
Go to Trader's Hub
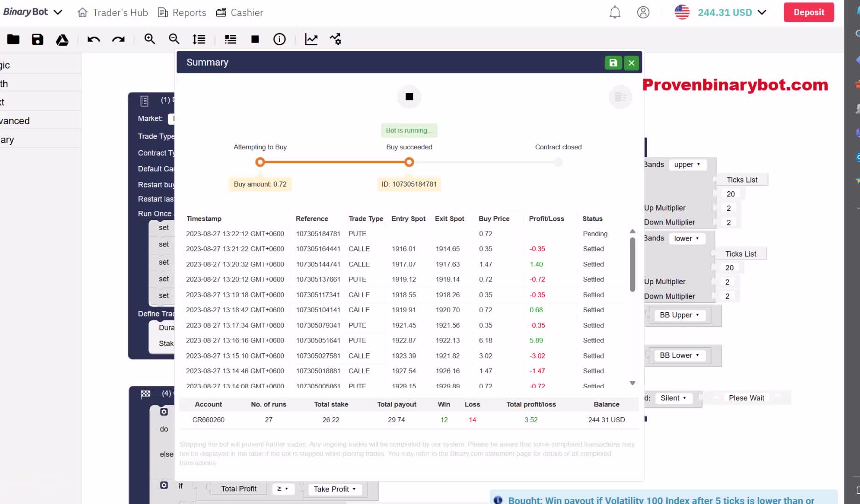coord(113,13)
